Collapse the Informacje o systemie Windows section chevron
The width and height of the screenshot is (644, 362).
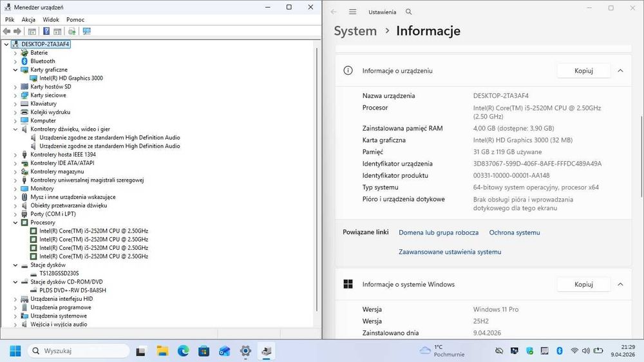click(x=620, y=284)
